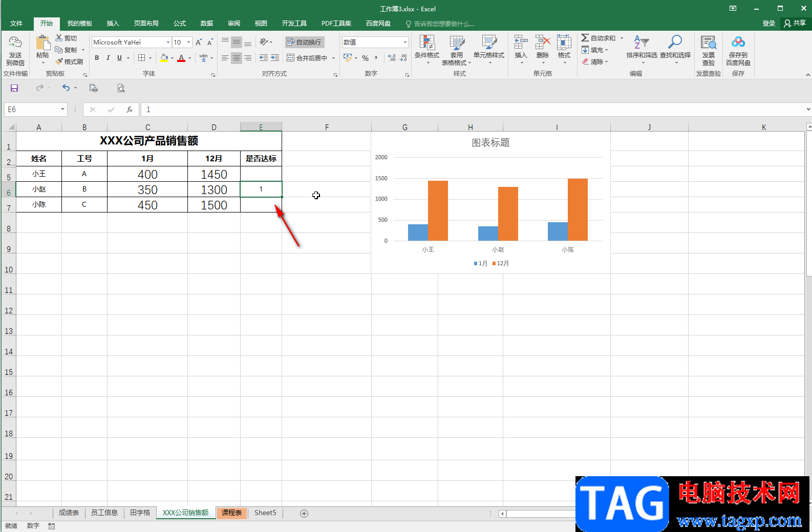Screen dimensions: 812x532
Task: Click the Cut scissors icon
Action: click(x=59, y=38)
